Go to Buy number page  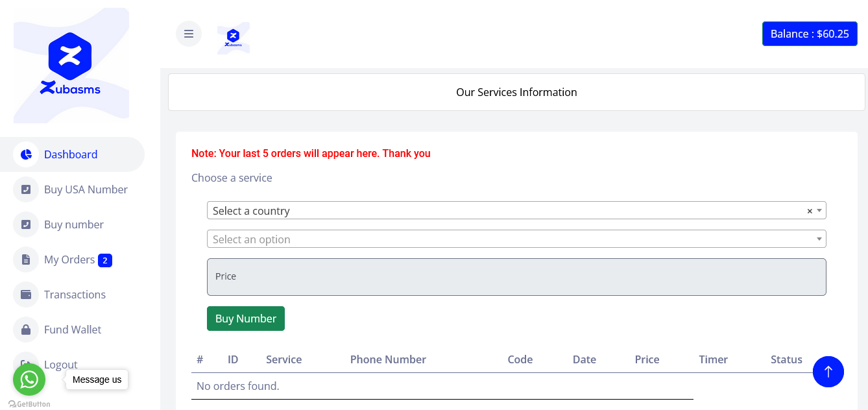click(x=74, y=224)
